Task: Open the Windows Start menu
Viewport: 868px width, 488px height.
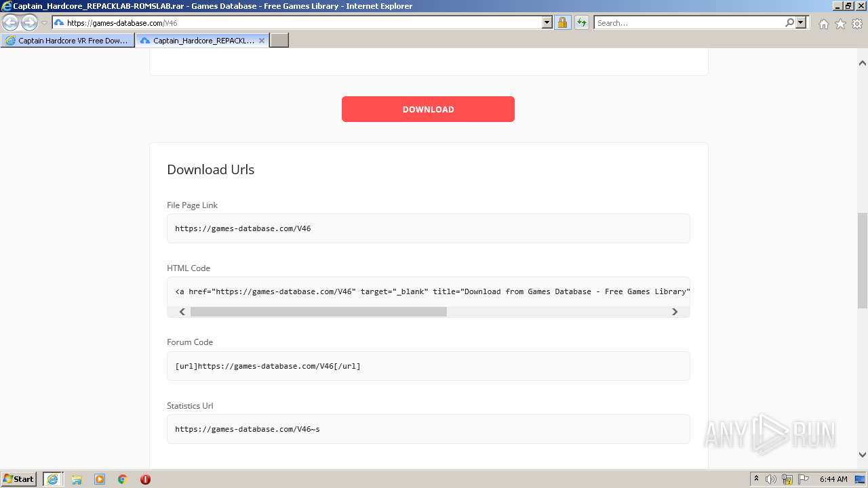Action: tap(19, 479)
